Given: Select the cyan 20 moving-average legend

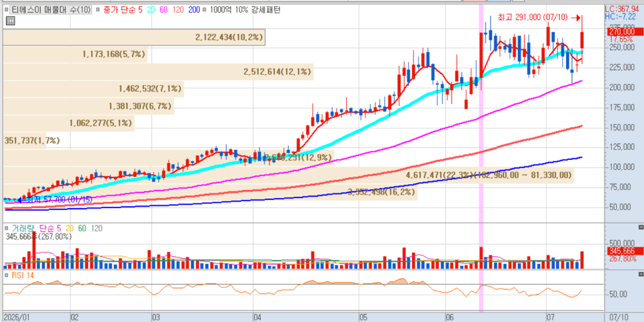Looking at the screenshot, I should pyautogui.click(x=151, y=10).
